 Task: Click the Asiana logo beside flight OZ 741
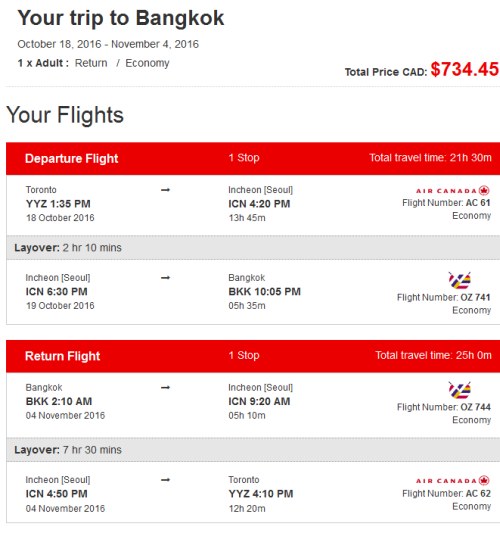(x=460, y=280)
